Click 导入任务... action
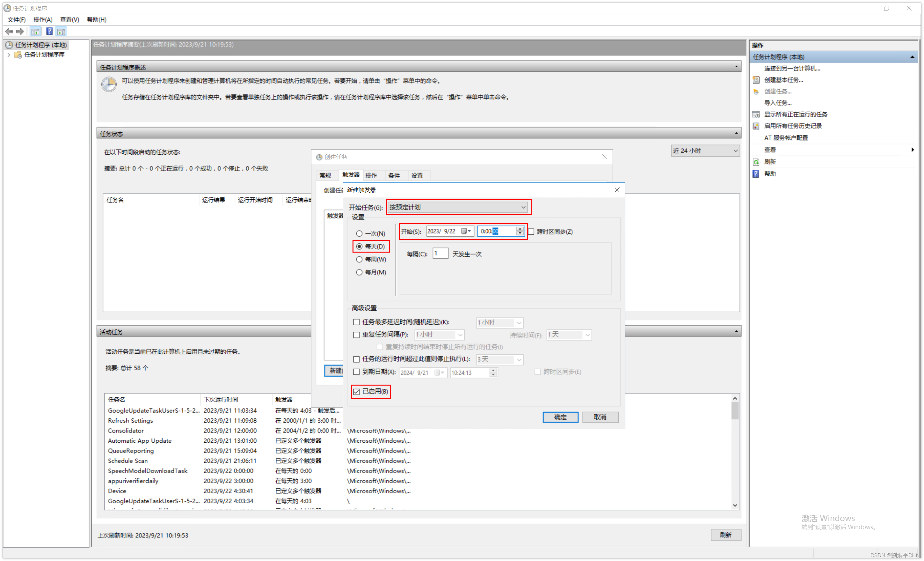The width and height of the screenshot is (924, 561). [x=778, y=103]
